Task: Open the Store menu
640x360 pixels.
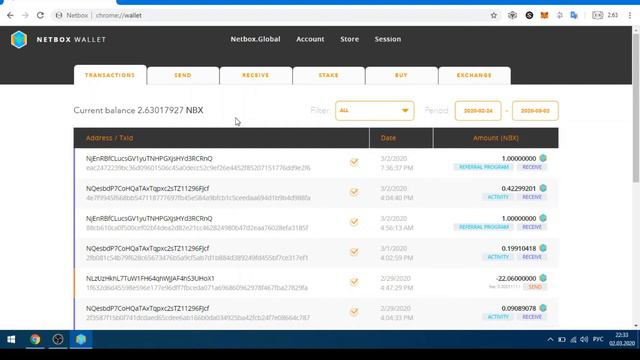Action: 349,39
